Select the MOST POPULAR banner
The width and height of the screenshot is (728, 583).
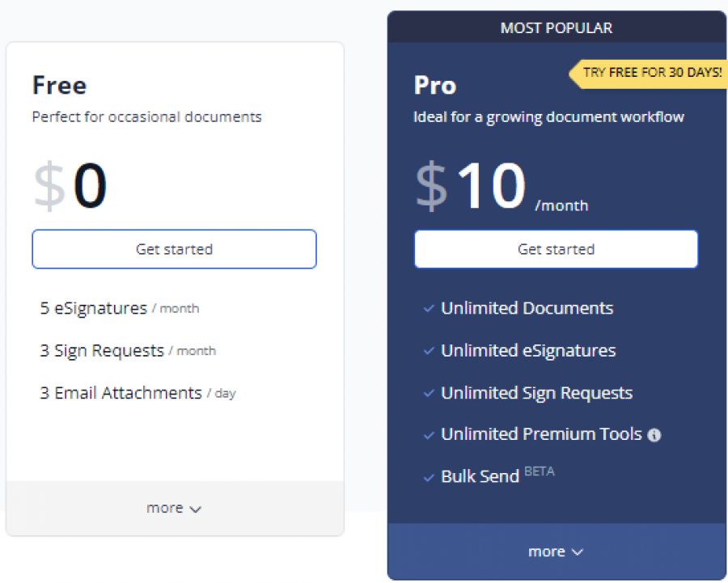point(556,27)
